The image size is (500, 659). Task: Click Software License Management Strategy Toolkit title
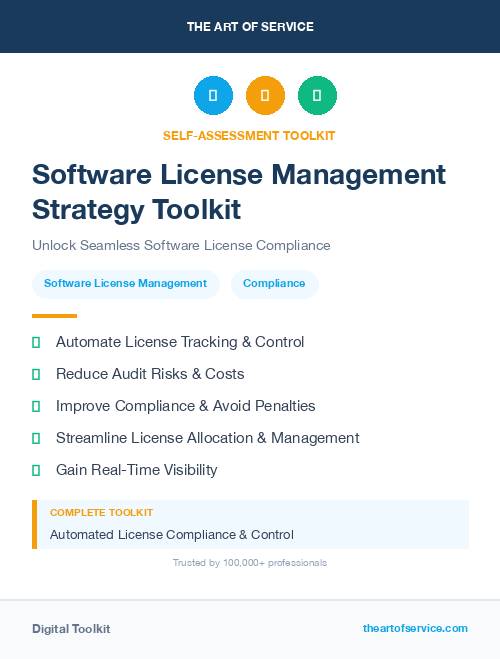[239, 192]
